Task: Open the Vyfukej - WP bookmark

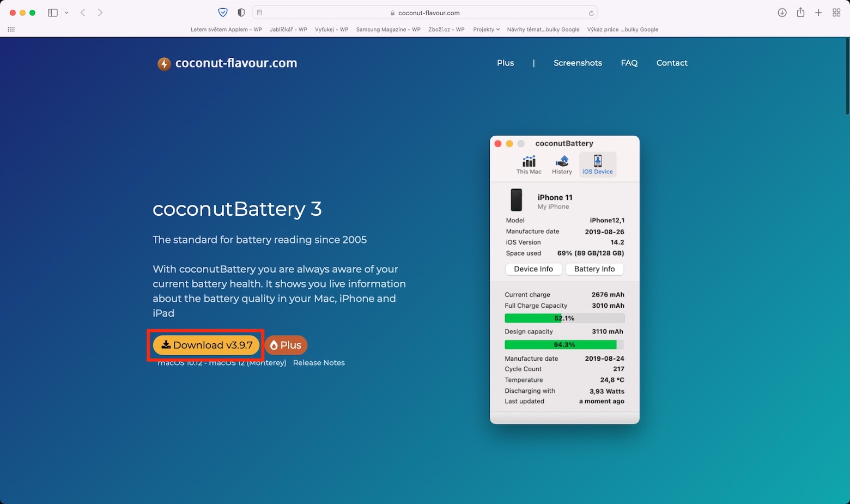Action: tap(331, 29)
